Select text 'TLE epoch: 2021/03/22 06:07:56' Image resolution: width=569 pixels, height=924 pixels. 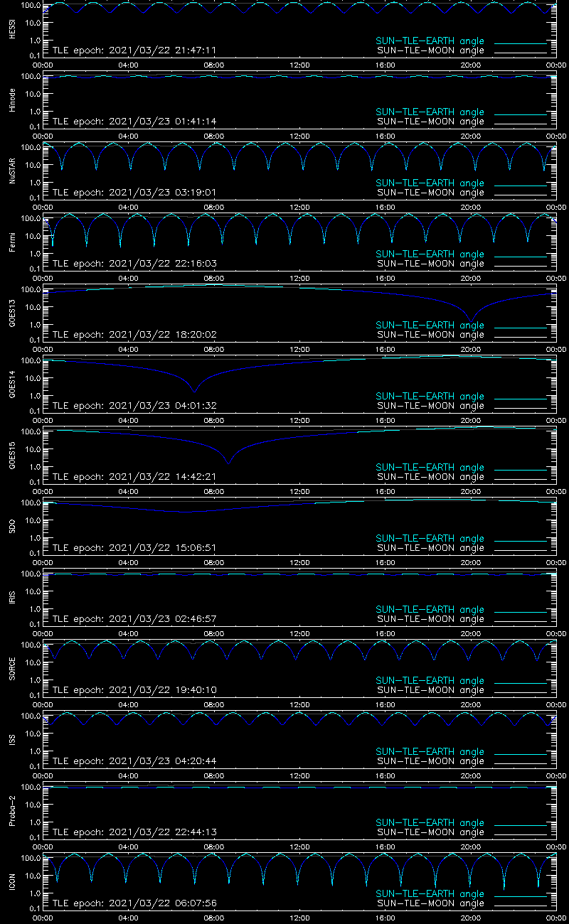point(134,903)
